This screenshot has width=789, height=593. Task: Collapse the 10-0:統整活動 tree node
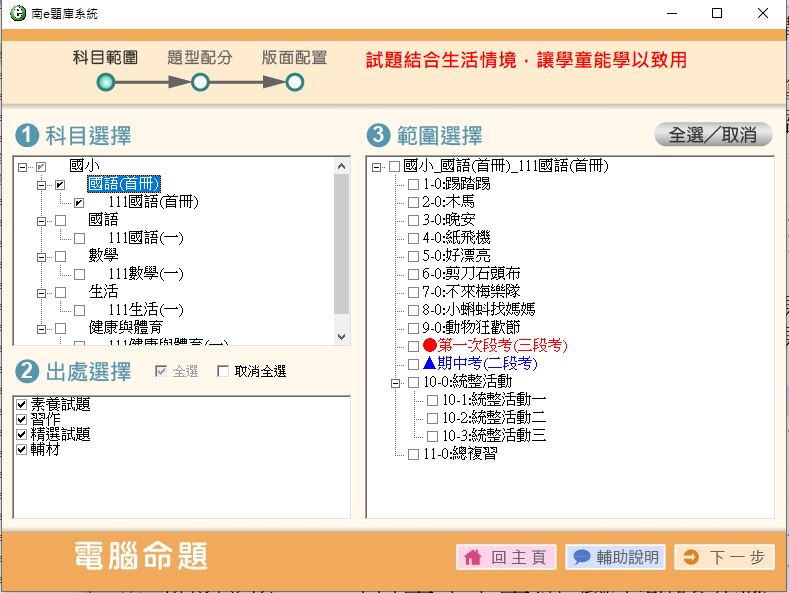[395, 382]
